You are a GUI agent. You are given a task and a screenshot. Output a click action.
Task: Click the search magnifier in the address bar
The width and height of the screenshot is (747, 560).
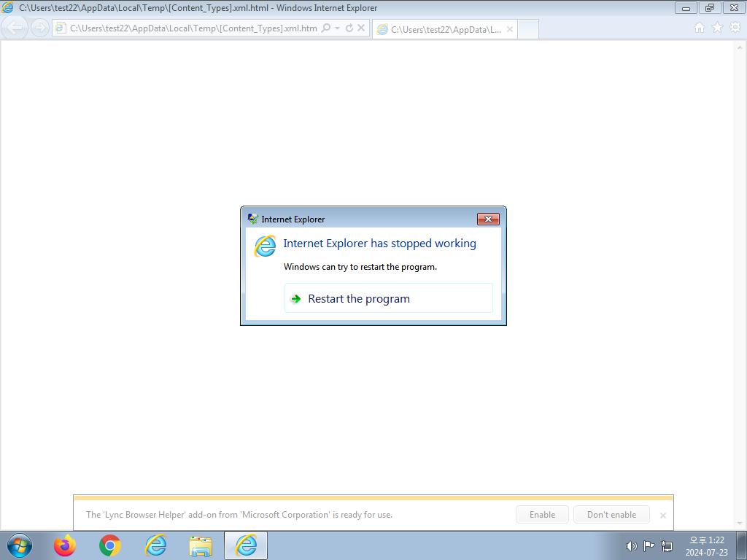326,28
